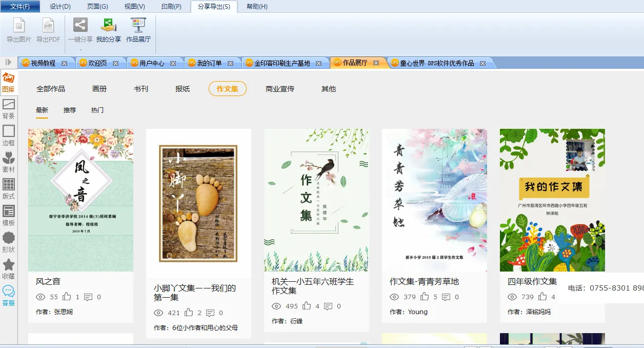The width and height of the screenshot is (644, 348).
Task: Click the 我的分享 toolbar icon
Action: [x=109, y=30]
